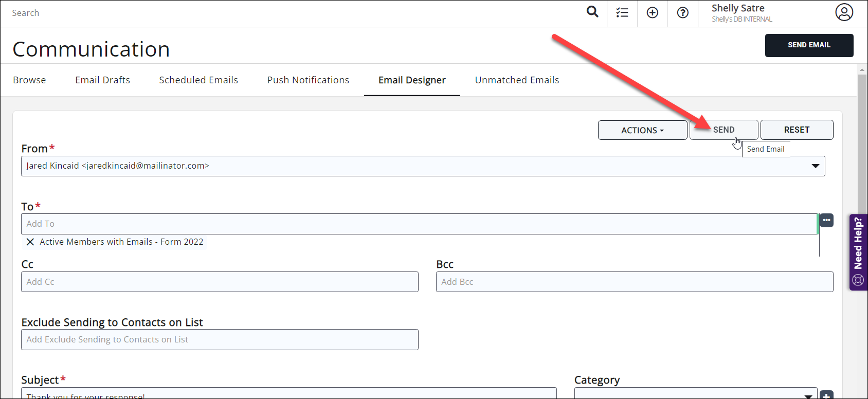Open the user profile avatar icon
This screenshot has width=868, height=399.
tap(844, 12)
